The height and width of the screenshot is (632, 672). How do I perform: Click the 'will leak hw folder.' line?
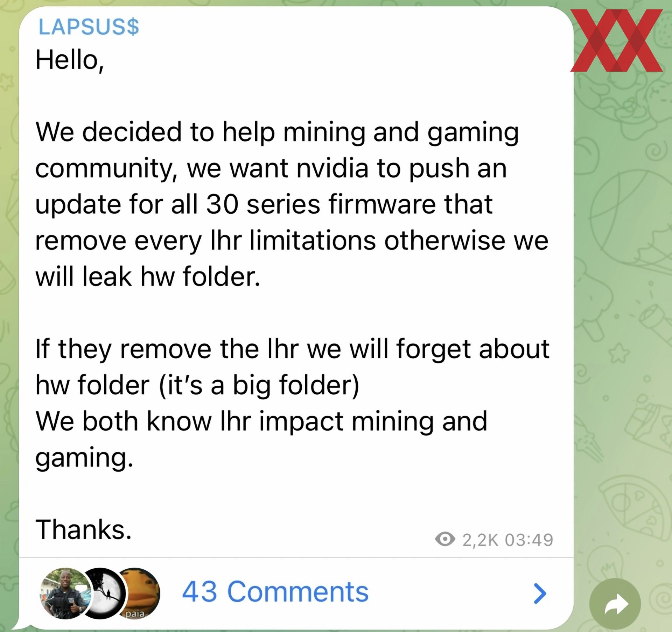(x=148, y=276)
